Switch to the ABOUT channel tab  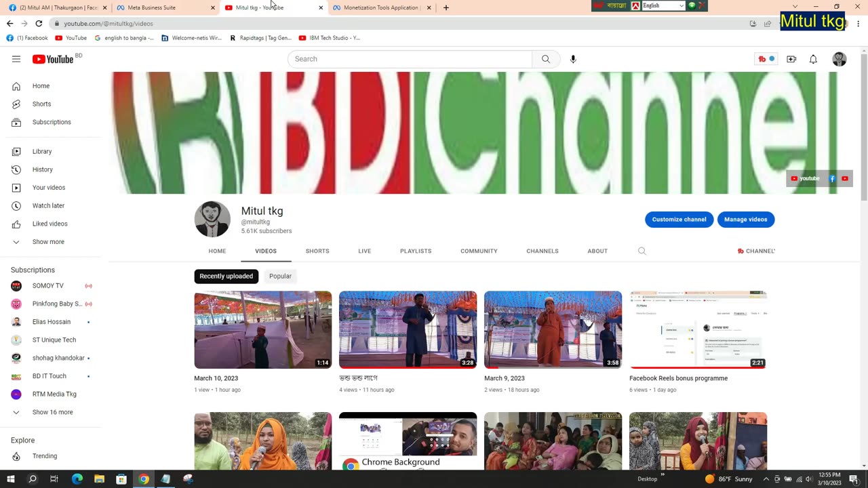[x=597, y=251]
